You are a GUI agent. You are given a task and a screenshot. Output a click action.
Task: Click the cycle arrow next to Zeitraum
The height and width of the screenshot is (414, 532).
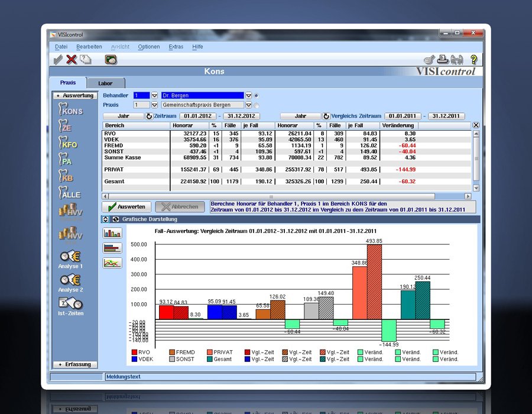tap(149, 116)
